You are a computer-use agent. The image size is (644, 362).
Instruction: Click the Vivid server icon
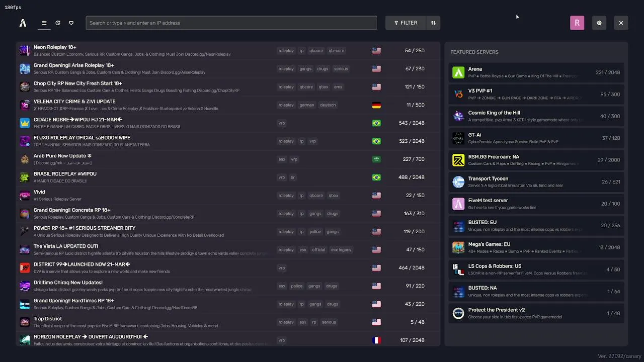coord(25,195)
